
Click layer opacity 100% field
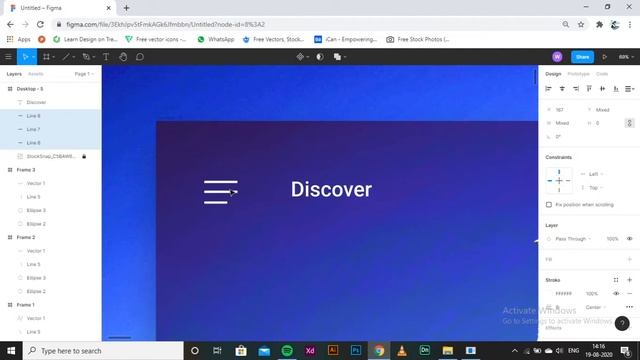coord(612,238)
